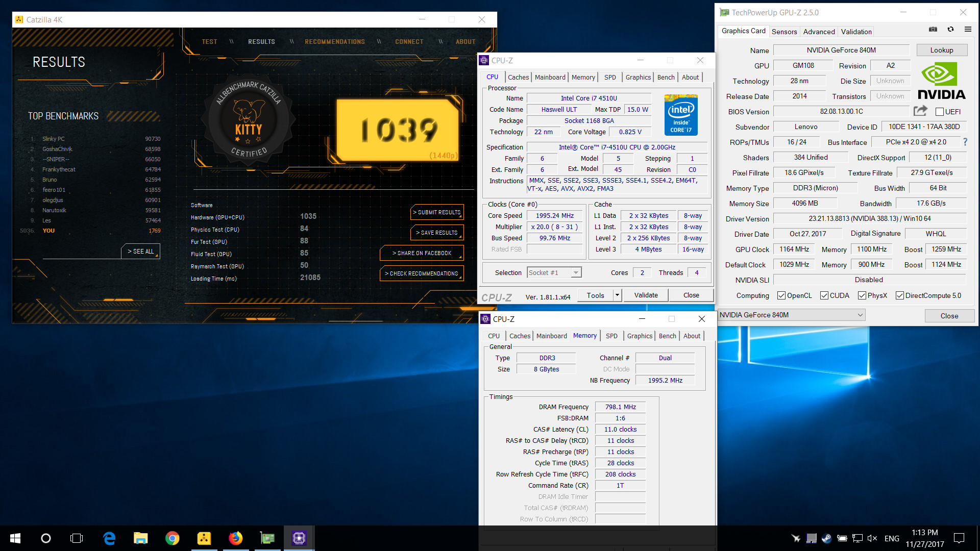Image resolution: width=980 pixels, height=551 pixels.
Task: Switch to GPU-Z taskbar icon
Action: (267, 538)
